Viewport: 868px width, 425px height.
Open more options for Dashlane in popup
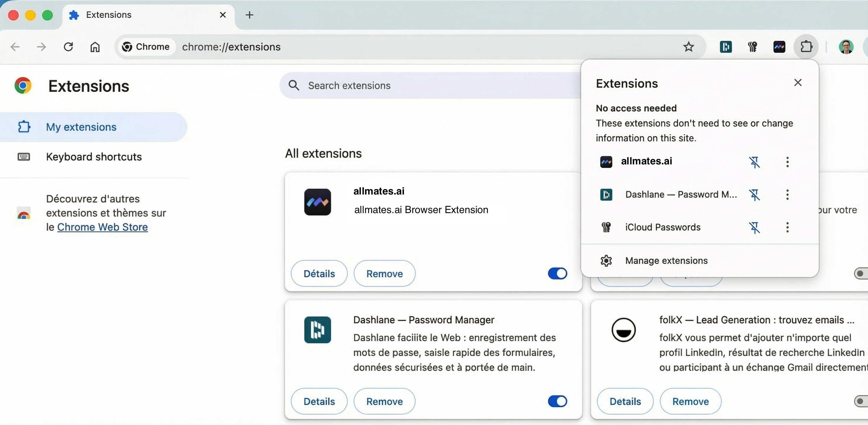point(787,194)
